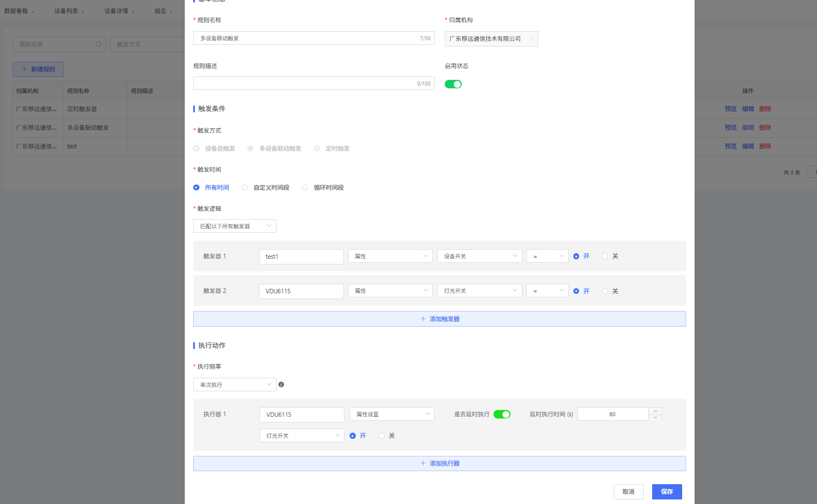Click the 取消 button
817x504 pixels.
pyautogui.click(x=628, y=492)
